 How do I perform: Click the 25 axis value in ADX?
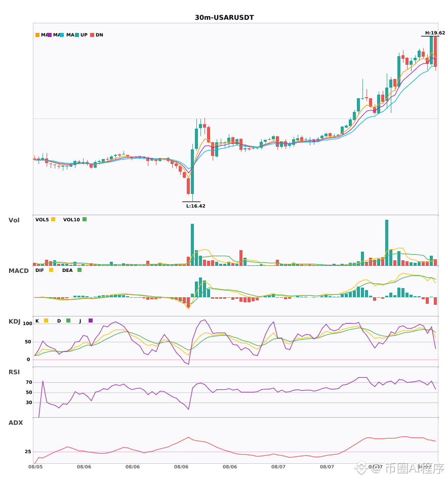pos(28,451)
